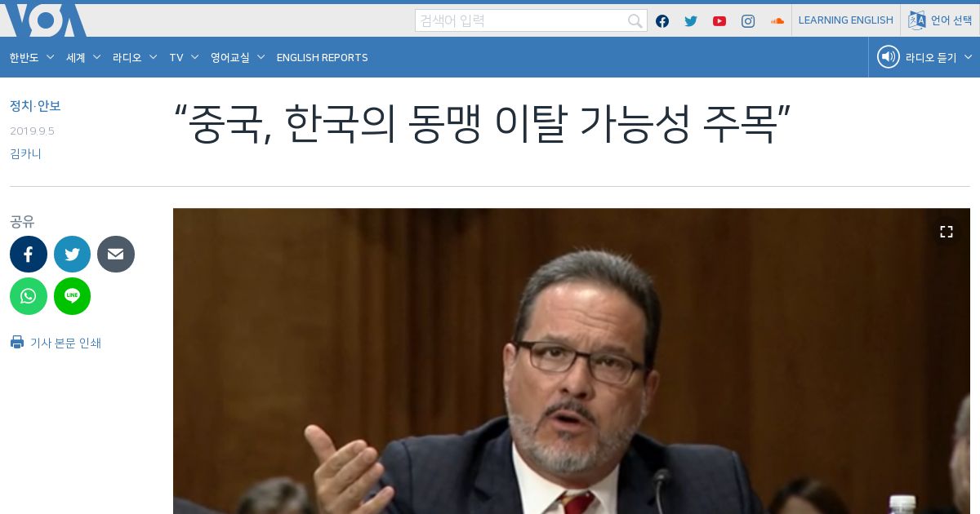The width and height of the screenshot is (980, 514).
Task: Open ENGLISH REPORTS section
Action: (x=322, y=57)
